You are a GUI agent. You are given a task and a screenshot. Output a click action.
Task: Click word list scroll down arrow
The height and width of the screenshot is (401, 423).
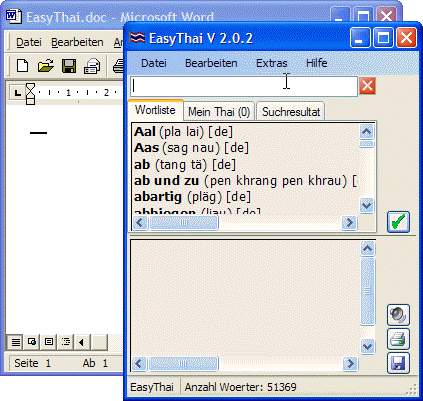(367, 205)
